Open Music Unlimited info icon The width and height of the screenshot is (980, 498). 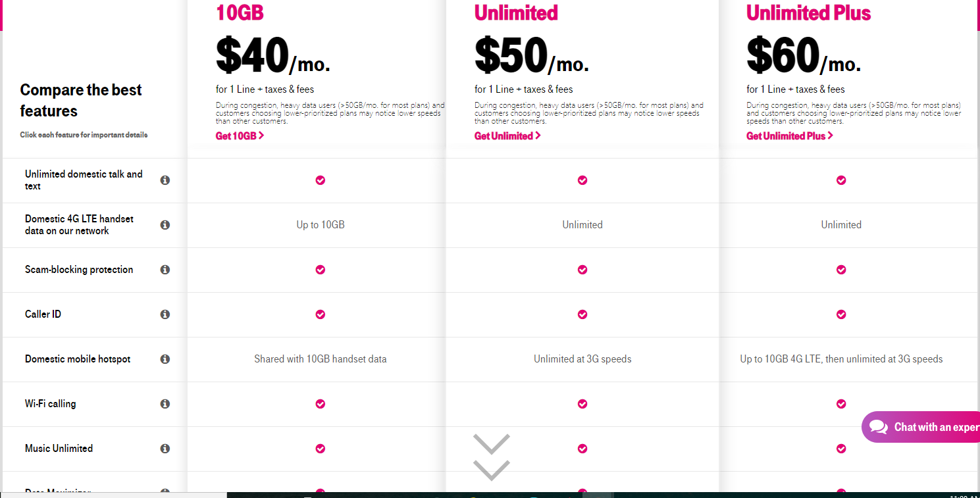(x=165, y=448)
